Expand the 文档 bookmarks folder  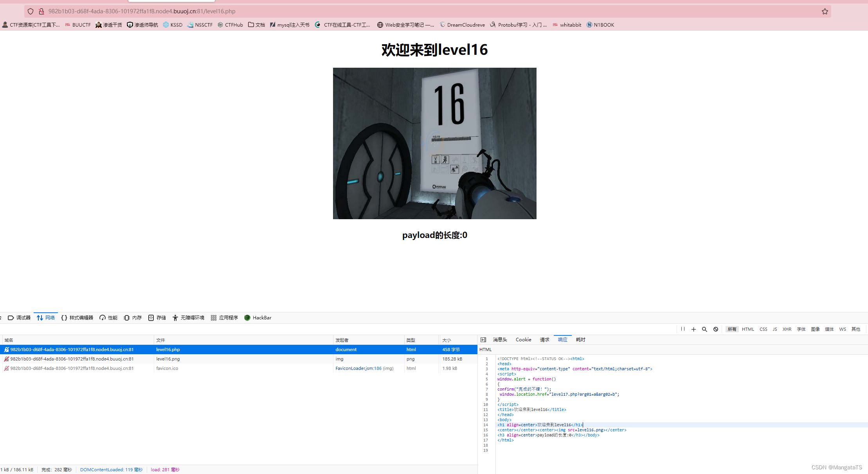tap(256, 25)
